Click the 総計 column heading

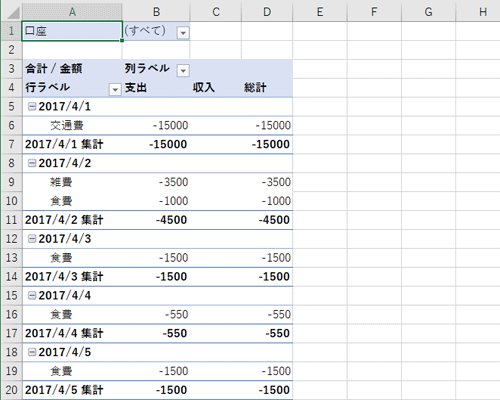[x=255, y=88]
